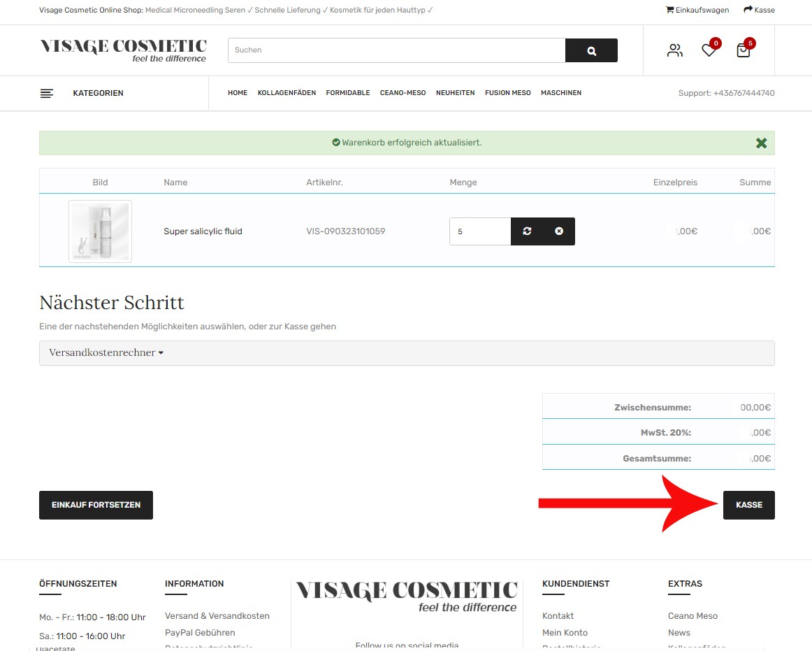Open the shopping bag cart icon
Image resolution: width=812 pixels, height=651 pixels.
tap(744, 50)
